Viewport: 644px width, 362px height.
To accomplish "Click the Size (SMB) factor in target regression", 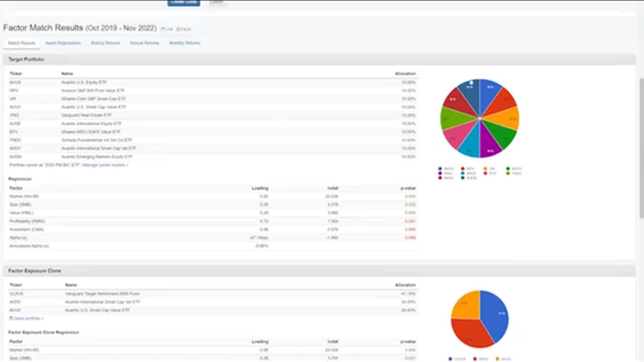I will pos(20,205).
